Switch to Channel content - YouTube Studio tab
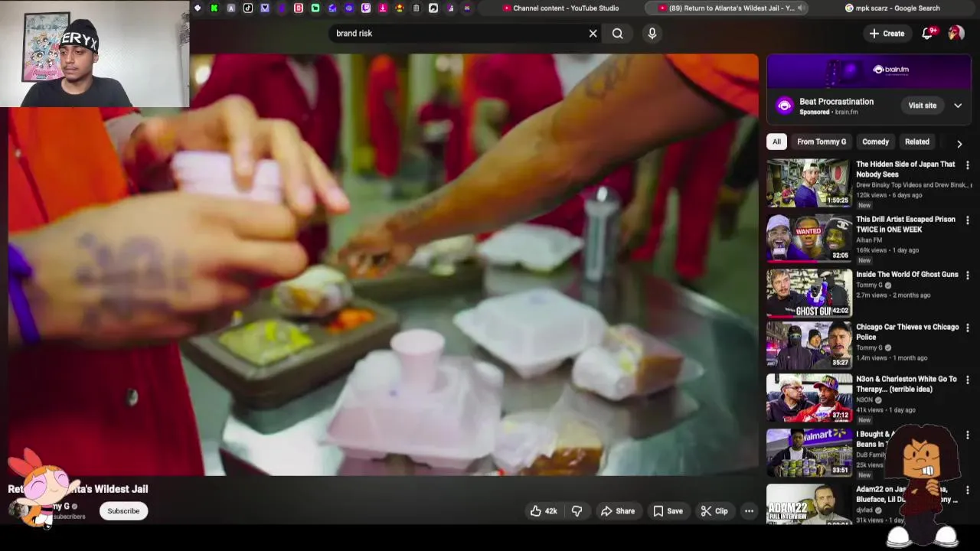Screen dimensions: 980x551 tap(561, 8)
